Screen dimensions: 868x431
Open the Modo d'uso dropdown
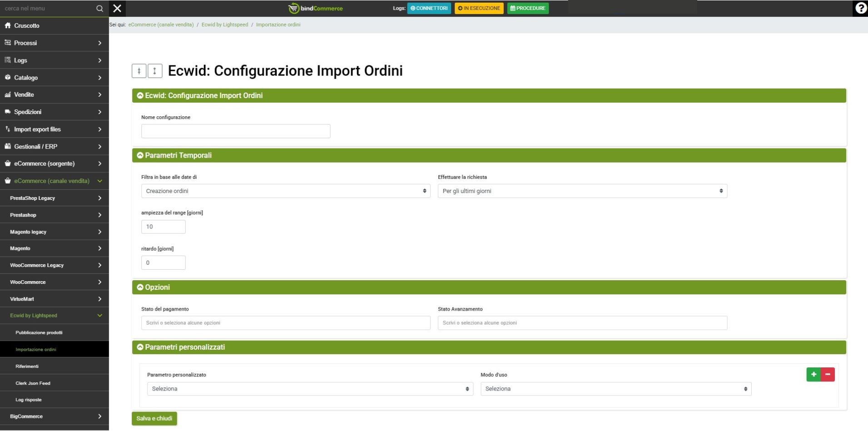(615, 389)
